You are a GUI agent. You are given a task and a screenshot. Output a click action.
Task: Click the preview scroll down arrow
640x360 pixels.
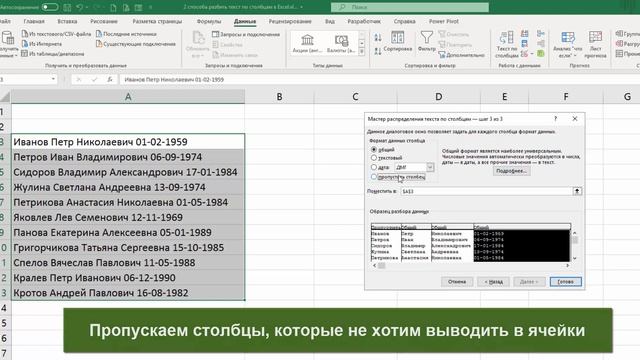(x=575, y=258)
